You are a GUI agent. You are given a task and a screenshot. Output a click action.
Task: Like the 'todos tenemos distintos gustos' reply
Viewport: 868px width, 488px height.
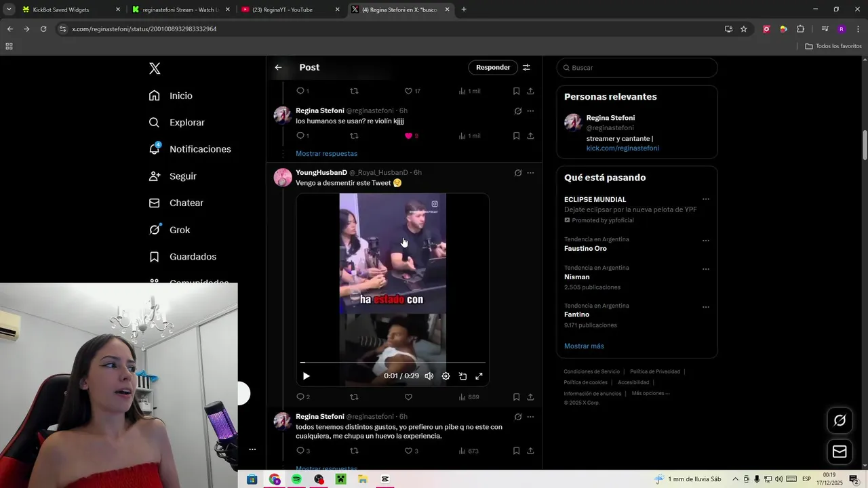click(408, 451)
